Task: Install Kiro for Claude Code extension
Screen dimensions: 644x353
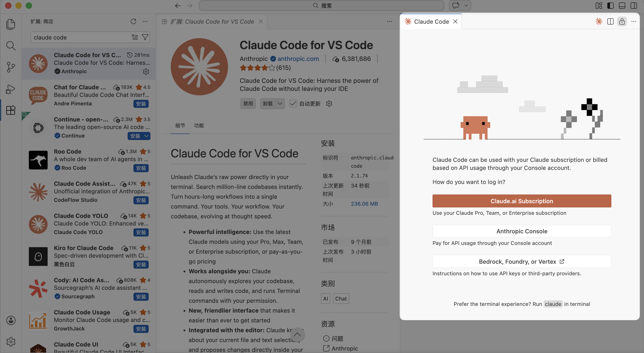Action: pos(141,265)
